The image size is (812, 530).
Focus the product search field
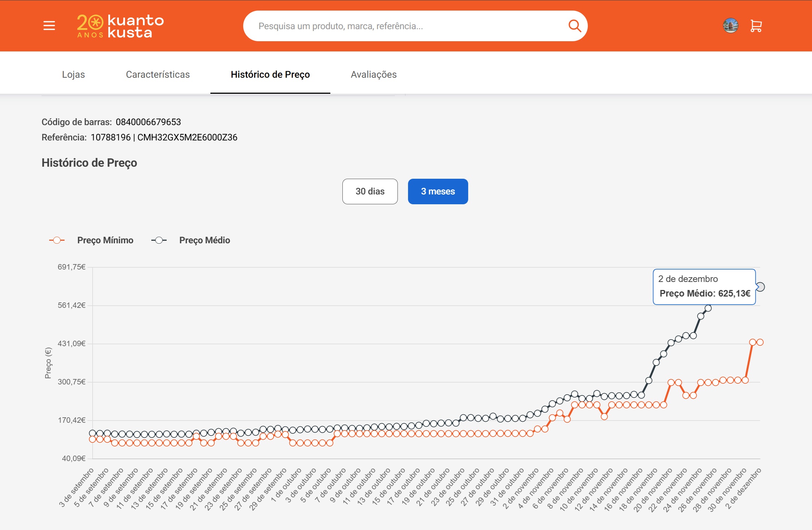tap(401, 26)
